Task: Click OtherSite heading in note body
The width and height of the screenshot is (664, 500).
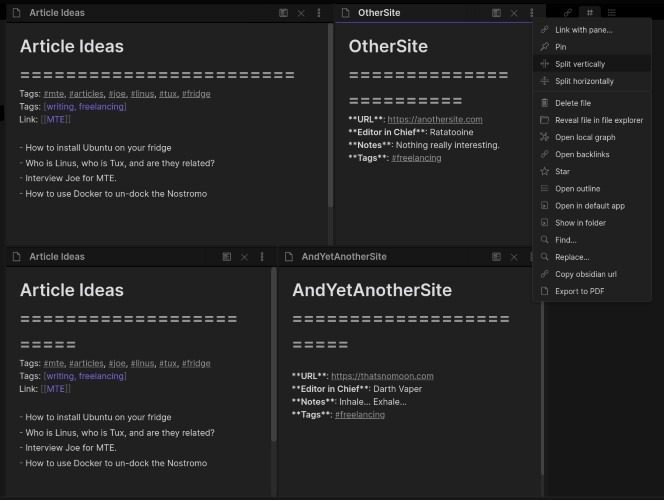Action: pos(388,46)
